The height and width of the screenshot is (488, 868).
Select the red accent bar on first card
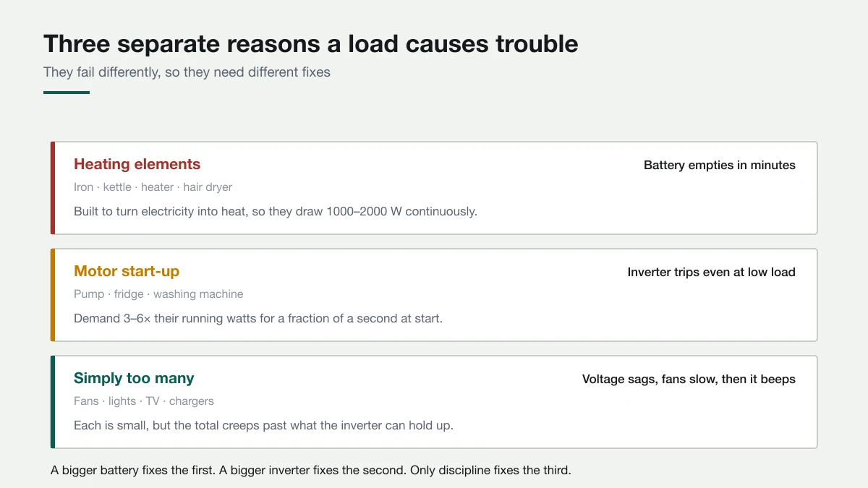point(53,188)
